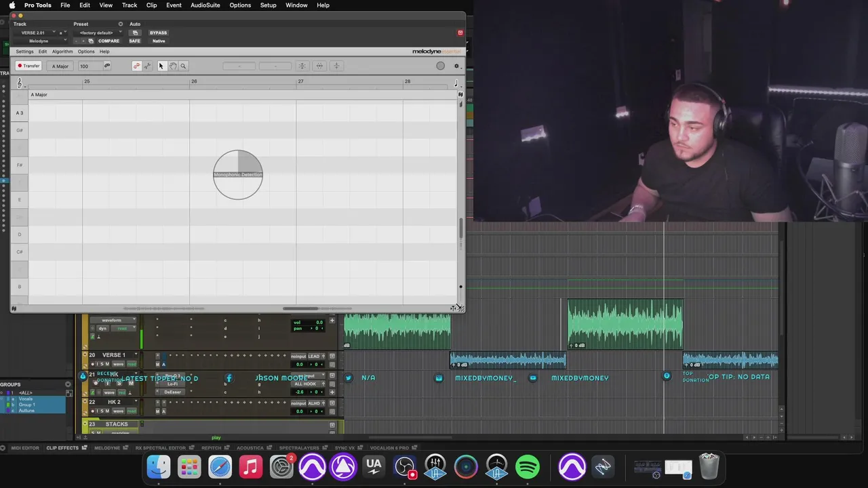Click the leveling macro icon
Screen dimensions: 868x488
(x=336, y=66)
